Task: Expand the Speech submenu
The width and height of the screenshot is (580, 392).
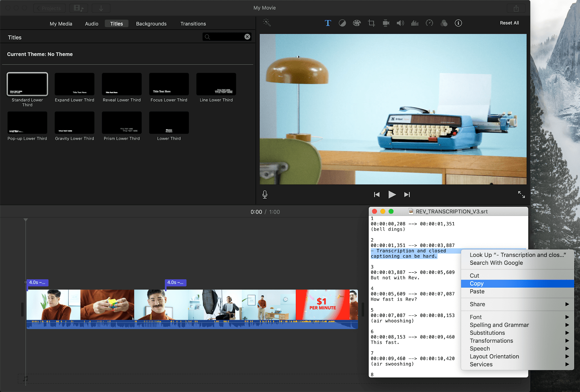Action: tap(518, 349)
